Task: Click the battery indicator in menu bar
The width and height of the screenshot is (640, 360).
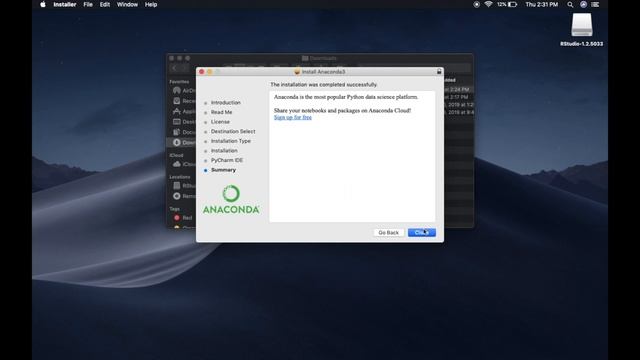Action: coord(507,4)
